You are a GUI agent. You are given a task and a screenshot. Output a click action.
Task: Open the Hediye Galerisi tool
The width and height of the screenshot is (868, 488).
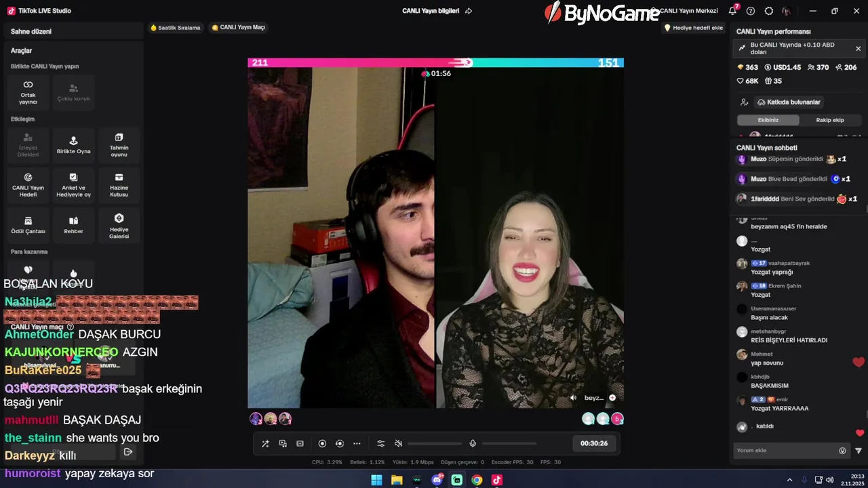pyautogui.click(x=119, y=225)
